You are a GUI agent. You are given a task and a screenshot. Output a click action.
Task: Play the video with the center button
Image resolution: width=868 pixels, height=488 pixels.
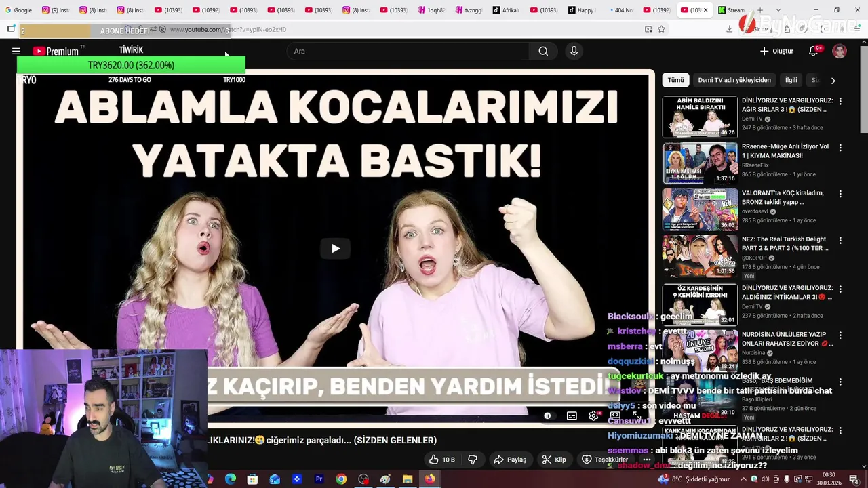click(x=336, y=249)
